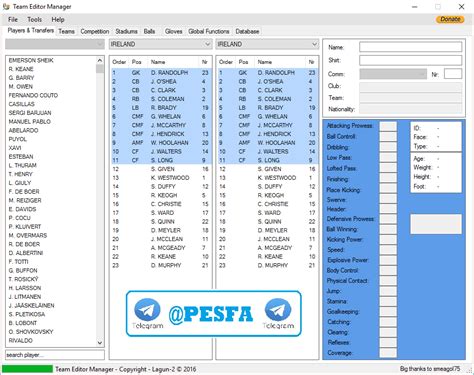Select T. HENRY in player list
The width and height of the screenshot is (474, 375).
click(20, 174)
